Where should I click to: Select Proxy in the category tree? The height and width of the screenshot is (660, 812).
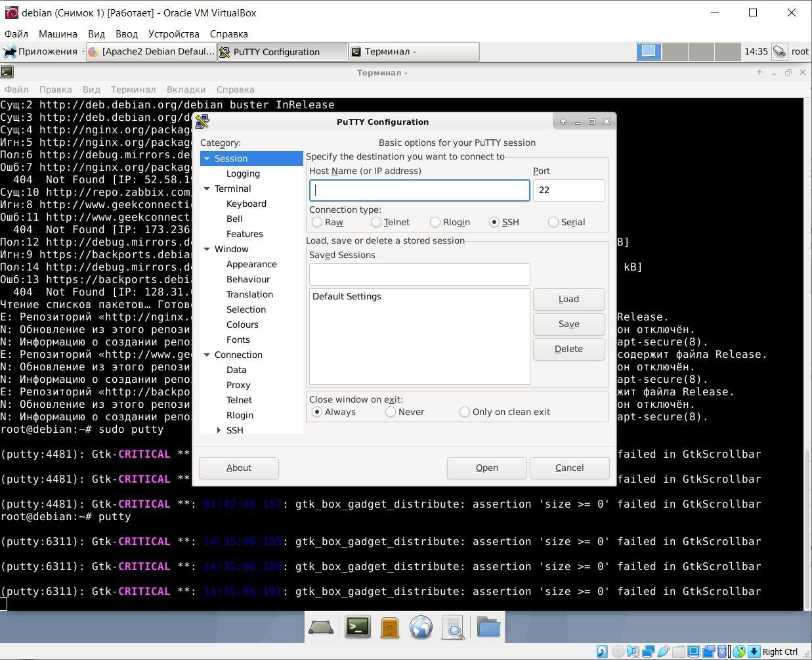[238, 385]
